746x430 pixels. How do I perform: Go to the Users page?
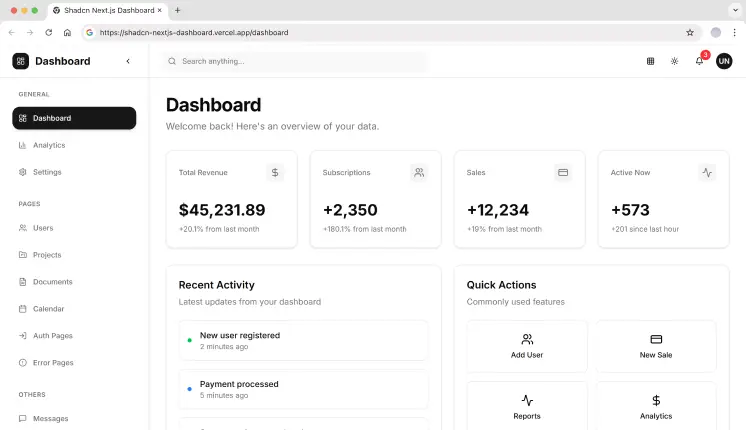point(74,228)
